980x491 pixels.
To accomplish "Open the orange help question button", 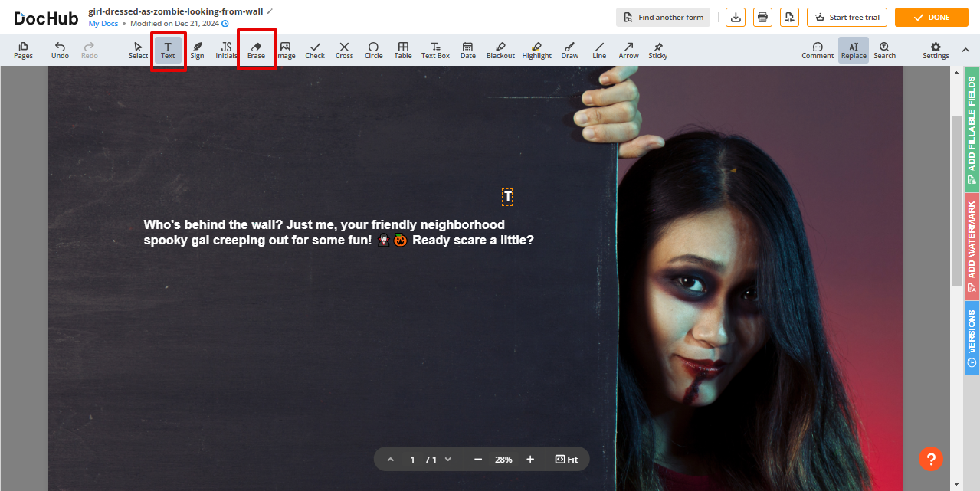I will click(x=931, y=459).
